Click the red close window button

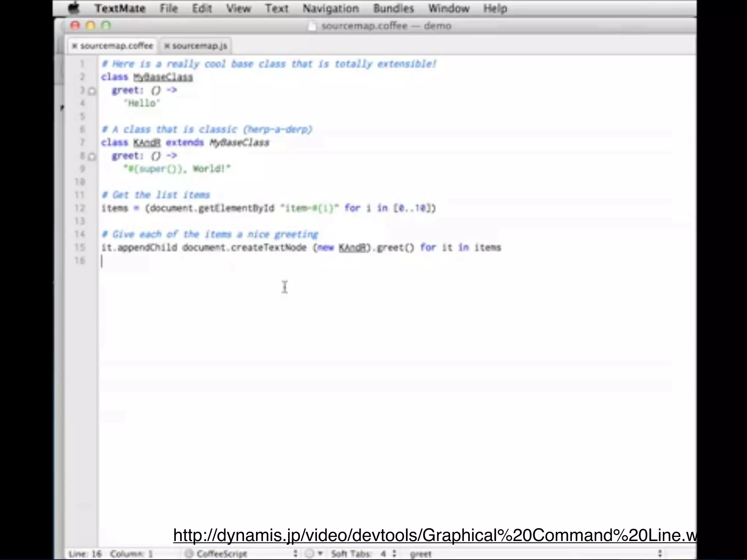[x=75, y=26]
